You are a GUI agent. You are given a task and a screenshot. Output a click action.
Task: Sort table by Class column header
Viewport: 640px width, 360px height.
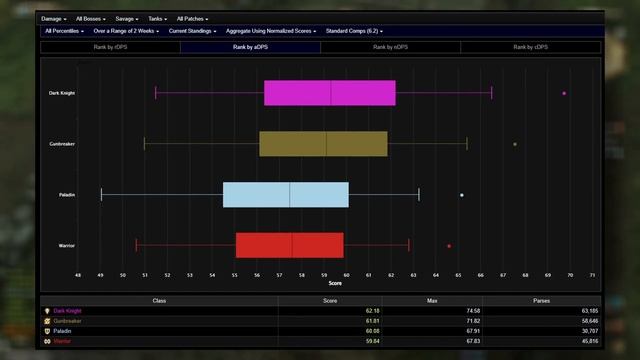click(x=159, y=301)
